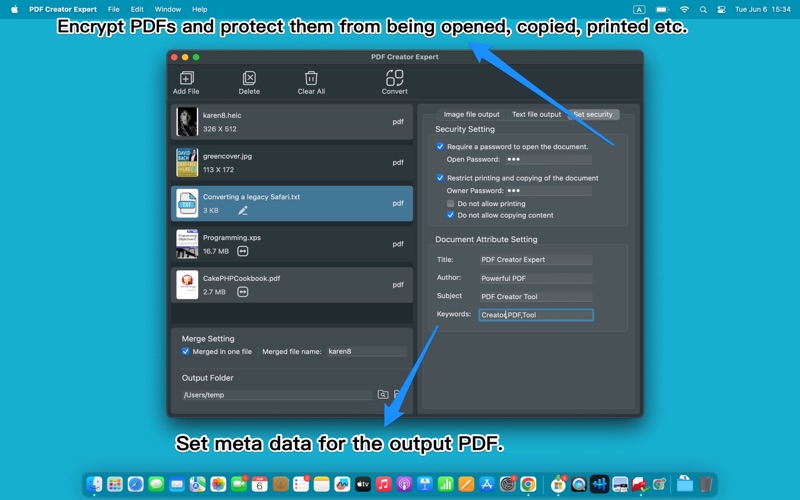Switch to the Image file output tab
The image size is (800, 500).
471,114
